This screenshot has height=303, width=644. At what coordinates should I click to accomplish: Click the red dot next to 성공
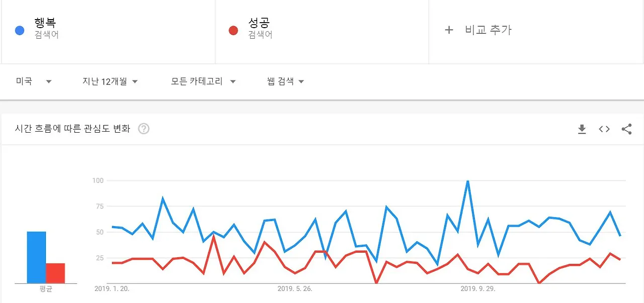pos(233,30)
